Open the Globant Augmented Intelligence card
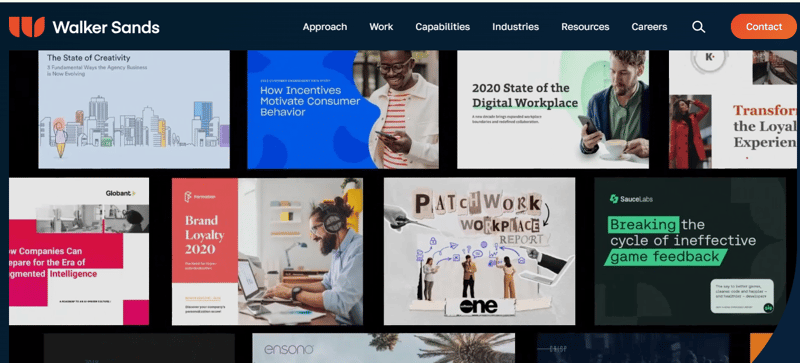The height and width of the screenshot is (363, 800). pyautogui.click(x=79, y=251)
